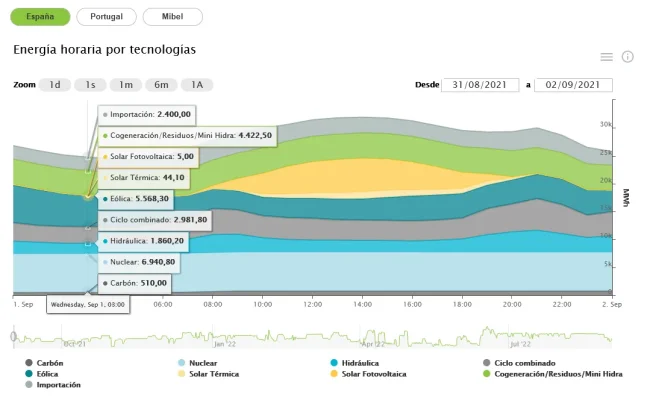Viewport: 647px width, 400px height.
Task: Click the 18:00 x-axis label
Action: coord(462,304)
